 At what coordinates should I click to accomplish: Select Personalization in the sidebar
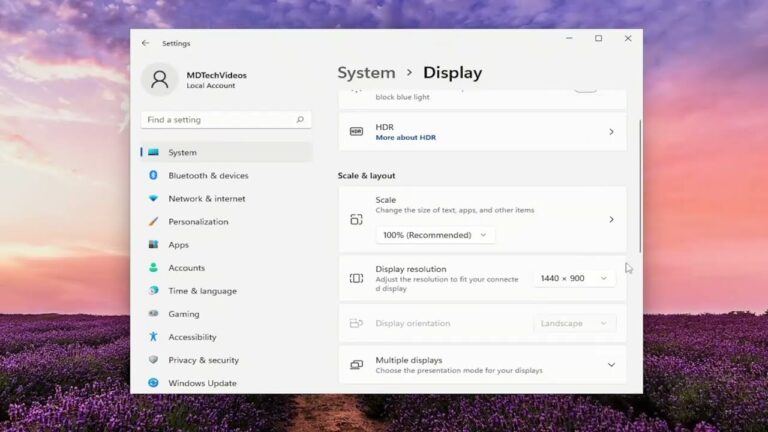click(227, 221)
